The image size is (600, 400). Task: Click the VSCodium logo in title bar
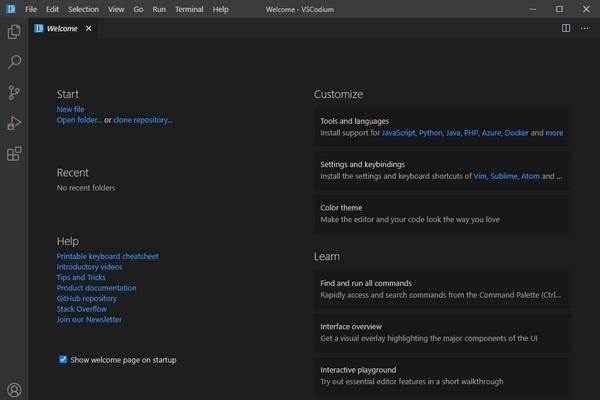click(x=10, y=9)
